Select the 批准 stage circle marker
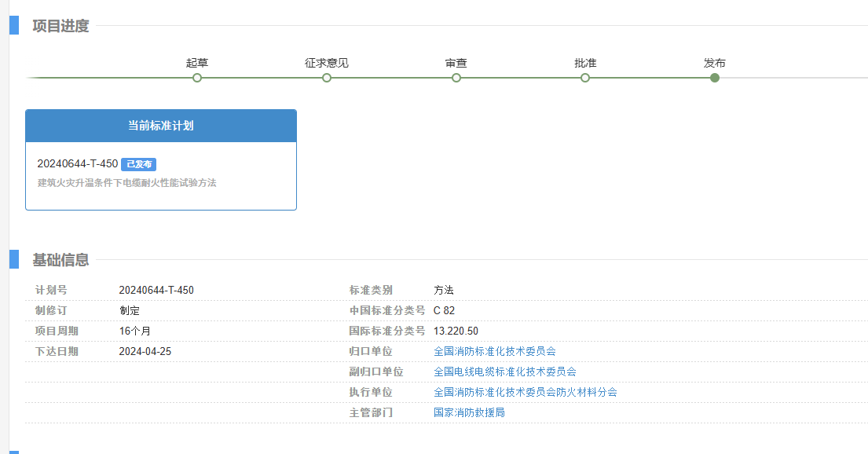This screenshot has width=868, height=454. coord(585,78)
